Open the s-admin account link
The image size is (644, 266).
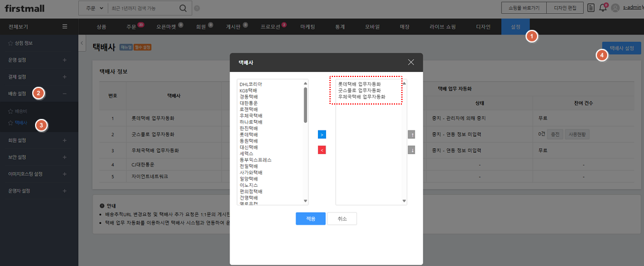(632, 8)
